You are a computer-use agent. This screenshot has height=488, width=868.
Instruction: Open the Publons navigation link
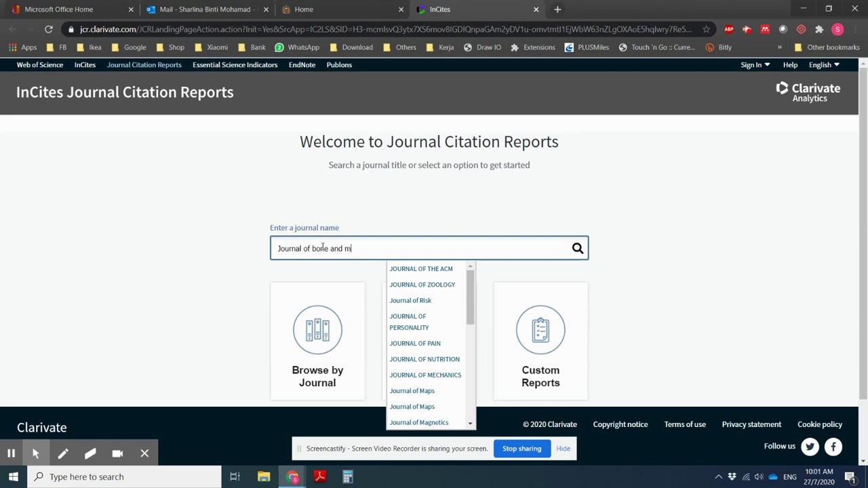[339, 65]
